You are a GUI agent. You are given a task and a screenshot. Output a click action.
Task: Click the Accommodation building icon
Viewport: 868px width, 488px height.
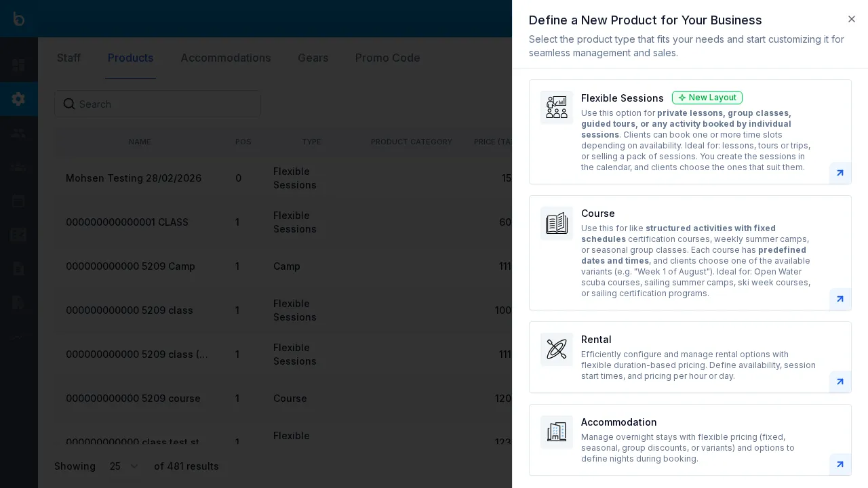557,432
